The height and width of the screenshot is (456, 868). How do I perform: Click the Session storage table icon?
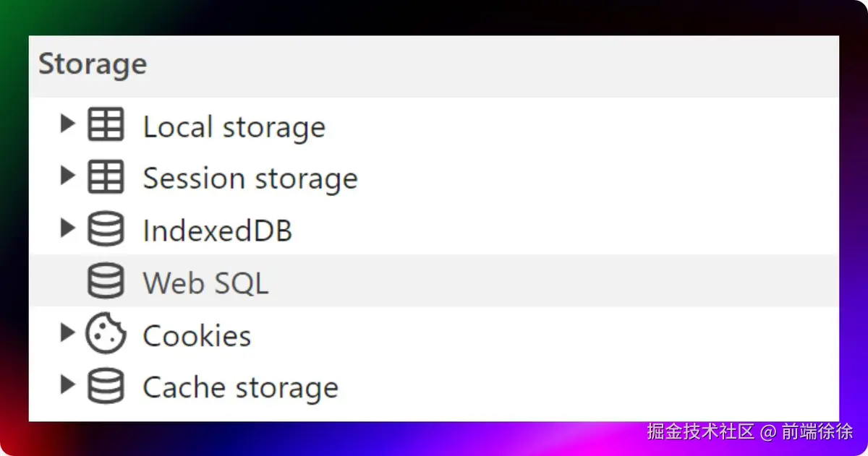(x=106, y=176)
